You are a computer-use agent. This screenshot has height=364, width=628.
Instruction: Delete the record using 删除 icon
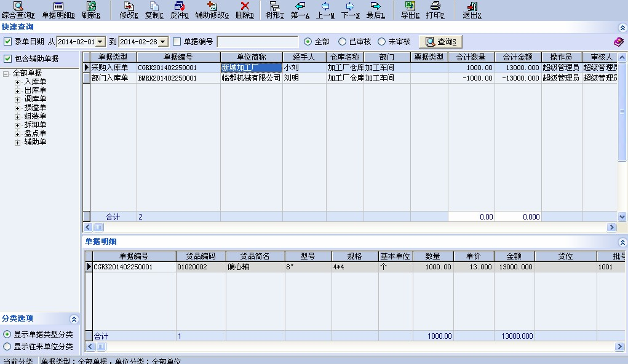[x=244, y=10]
